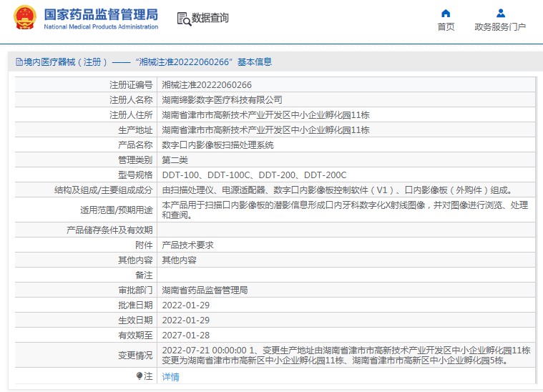This screenshot has width=543, height=392.
Task: Select model spec DDT-100、DDT-100C value
Action: pyautogui.click(x=254, y=175)
